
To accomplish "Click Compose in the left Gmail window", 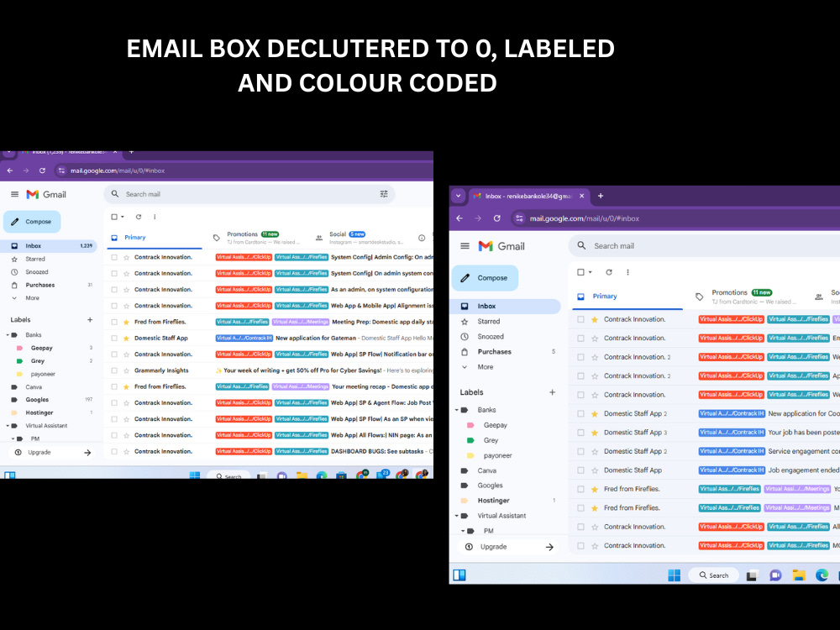I will coord(32,221).
